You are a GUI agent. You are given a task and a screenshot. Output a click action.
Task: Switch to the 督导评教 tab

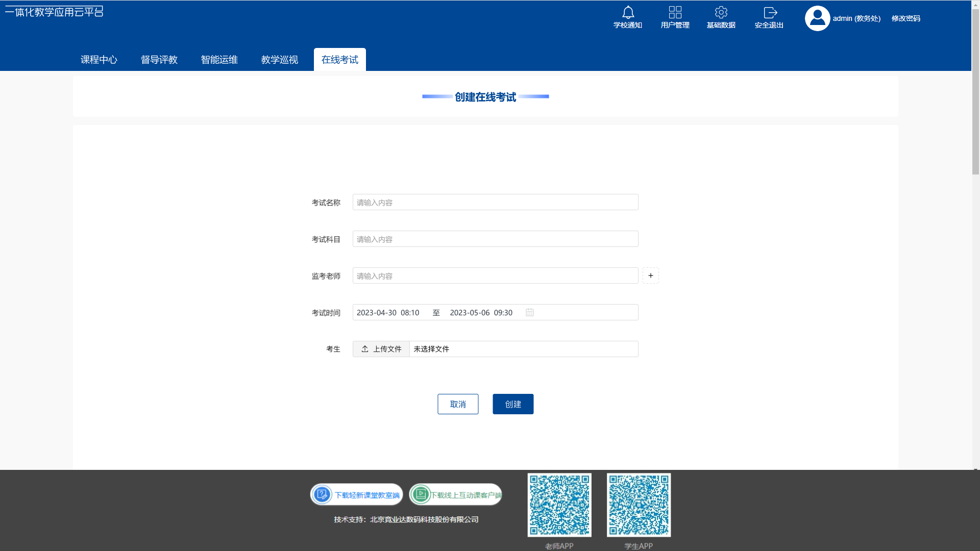pyautogui.click(x=159, y=60)
